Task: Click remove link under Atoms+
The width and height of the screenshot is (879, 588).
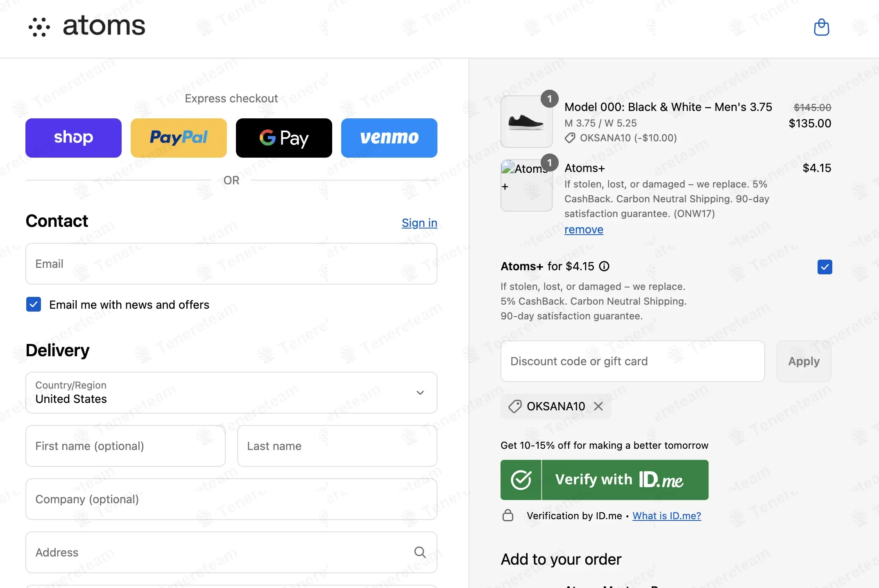Action: (x=584, y=229)
